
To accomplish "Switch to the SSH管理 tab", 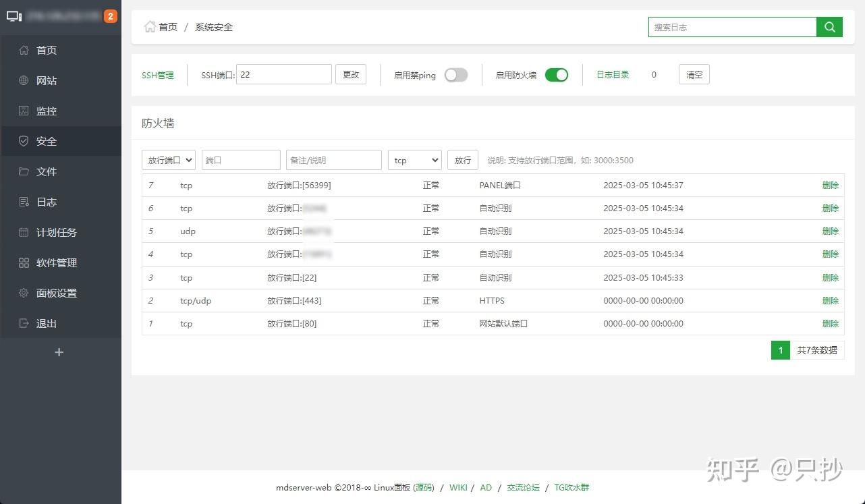I will 158,75.
